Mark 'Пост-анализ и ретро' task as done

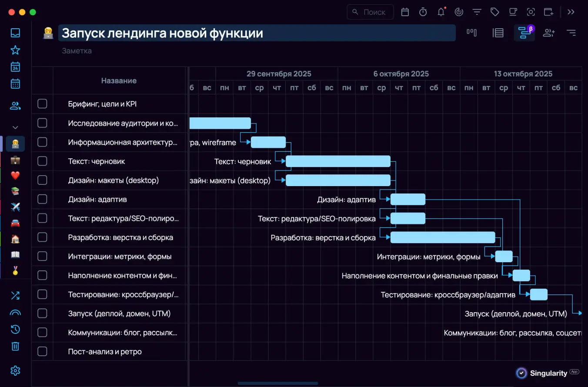click(x=42, y=351)
